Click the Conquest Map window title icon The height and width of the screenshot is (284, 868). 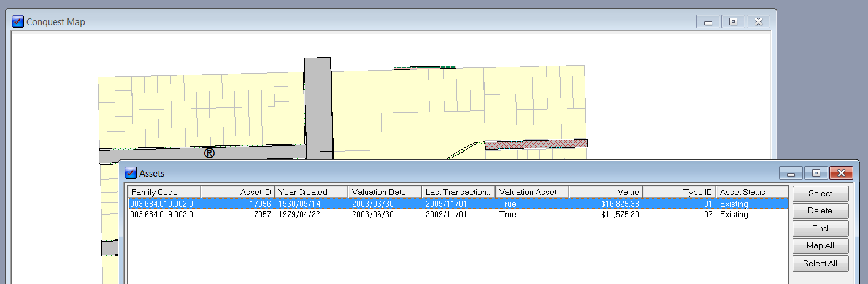tap(18, 21)
